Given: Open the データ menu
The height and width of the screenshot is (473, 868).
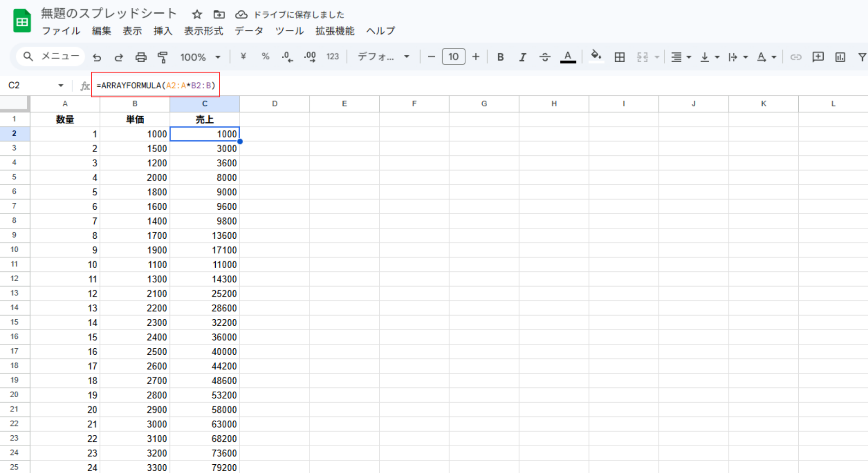Looking at the screenshot, I should pyautogui.click(x=249, y=31).
